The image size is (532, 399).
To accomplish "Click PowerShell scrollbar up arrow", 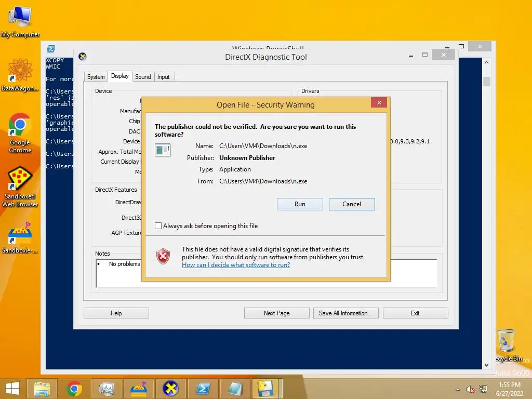I will (x=486, y=62).
